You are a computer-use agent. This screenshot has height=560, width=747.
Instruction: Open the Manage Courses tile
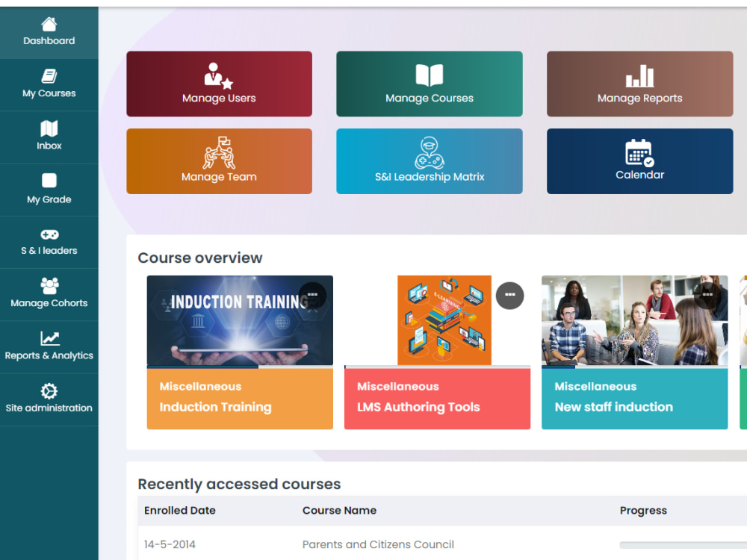(x=430, y=84)
